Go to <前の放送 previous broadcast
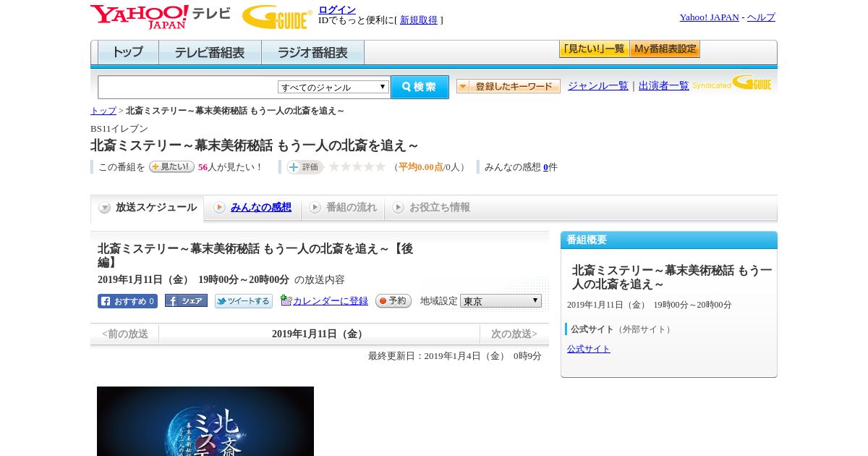This screenshot has width=868, height=456. tap(125, 334)
